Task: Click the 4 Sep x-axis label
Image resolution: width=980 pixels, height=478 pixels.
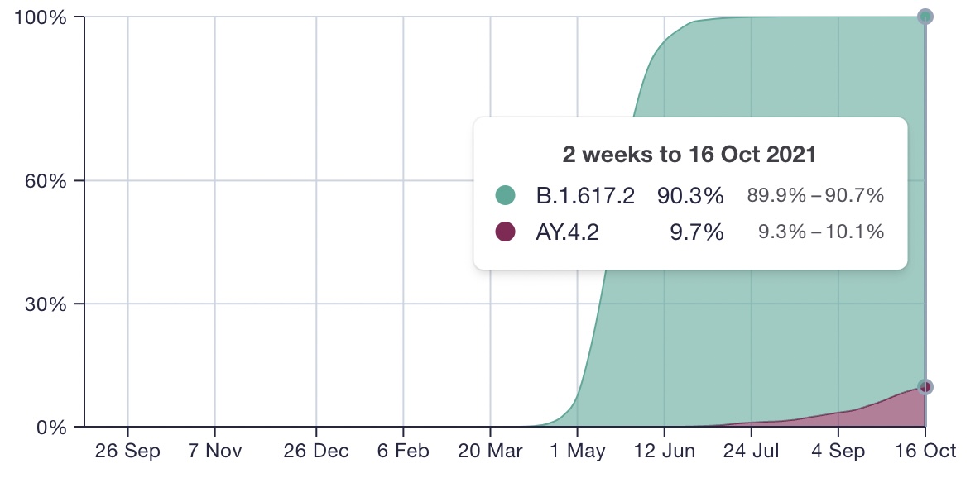Action: [838, 452]
